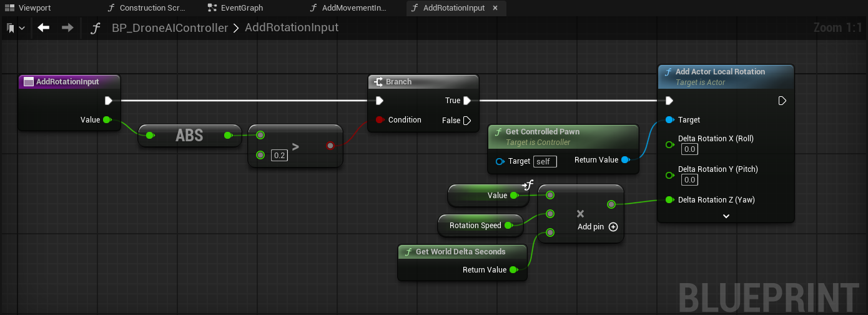Click Delta Rotation X (Roll) value field
Viewport: 868px width, 315px height.
(689, 149)
